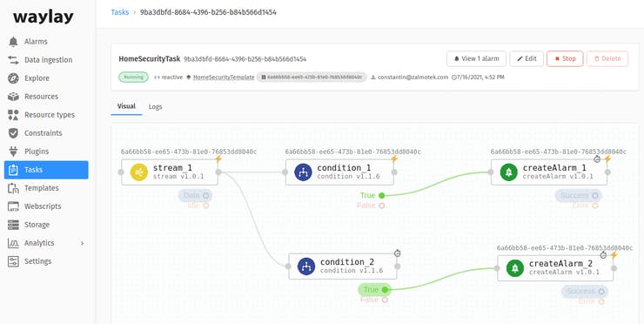Select the blue condition_1 node icon
Image resolution: width=644 pixels, height=324 pixels.
click(303, 172)
